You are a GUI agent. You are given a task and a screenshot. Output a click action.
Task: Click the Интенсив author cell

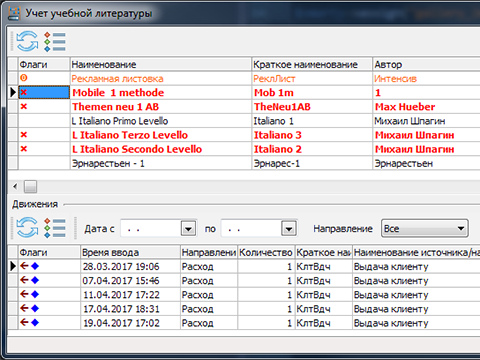[426, 78]
